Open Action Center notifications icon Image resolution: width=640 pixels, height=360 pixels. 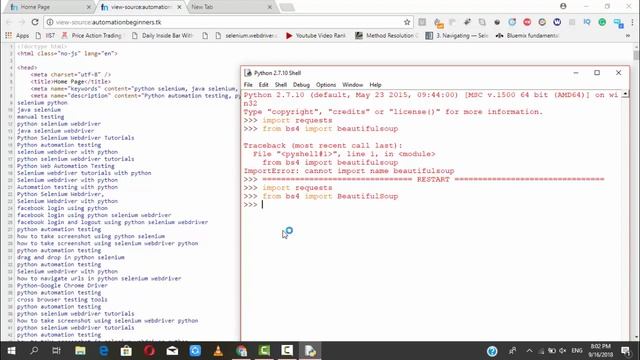pos(625,351)
